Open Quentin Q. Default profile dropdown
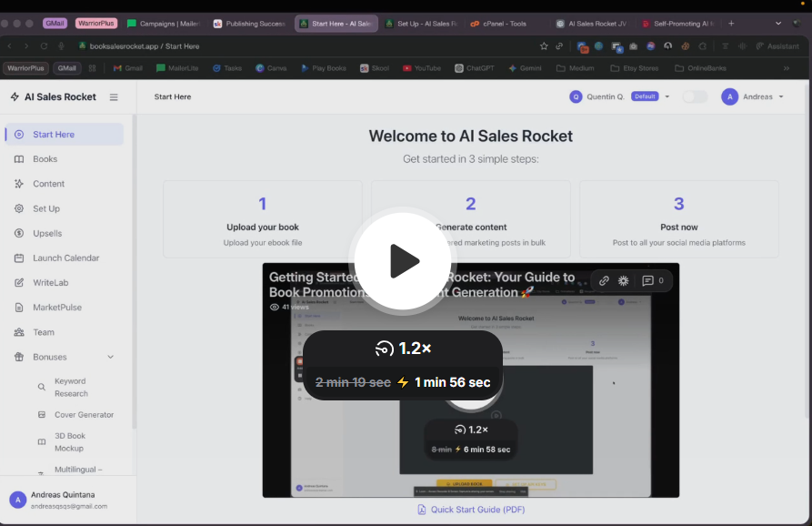The image size is (812, 526). pos(619,96)
